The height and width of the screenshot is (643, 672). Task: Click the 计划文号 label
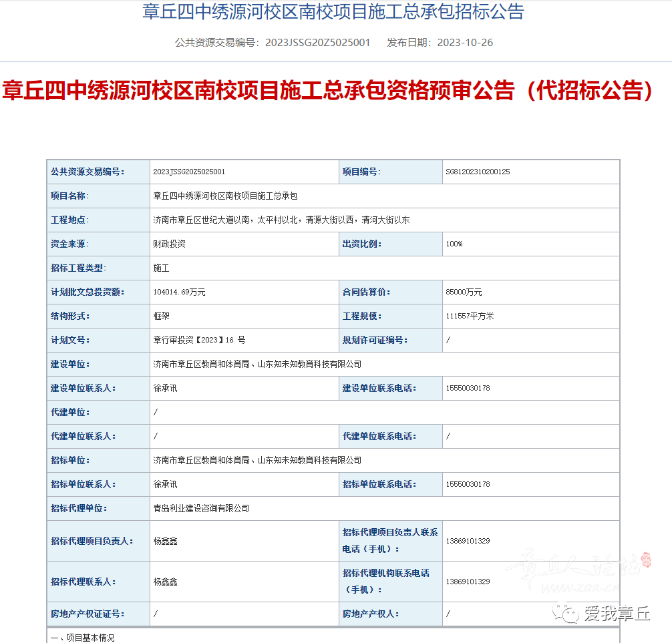pos(70,340)
